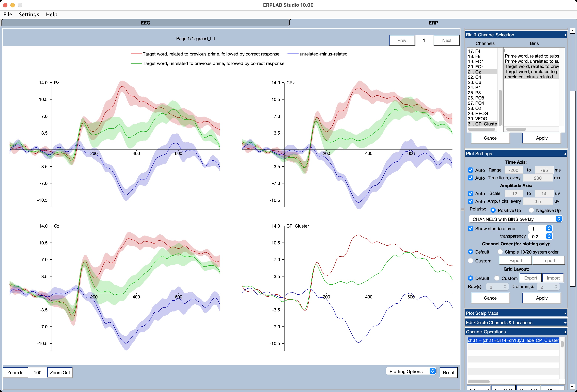The width and height of the screenshot is (577, 392).
Task: Toggle Auto checkbox for Time ticks
Action: pos(470,178)
